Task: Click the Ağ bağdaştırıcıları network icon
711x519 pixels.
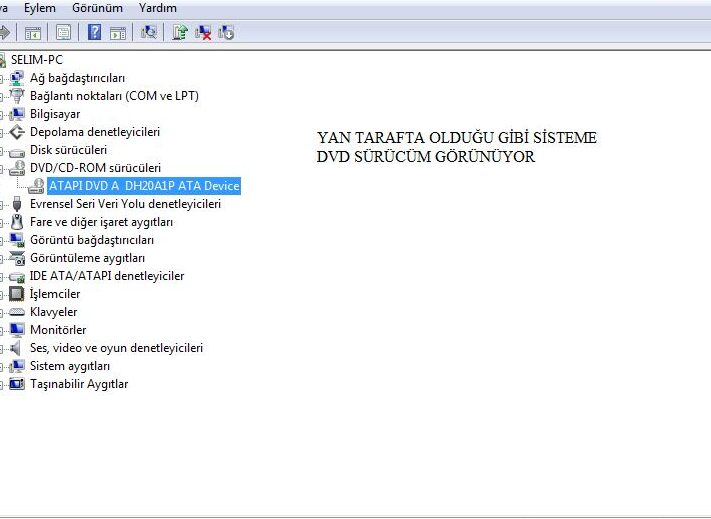Action: click(x=17, y=78)
